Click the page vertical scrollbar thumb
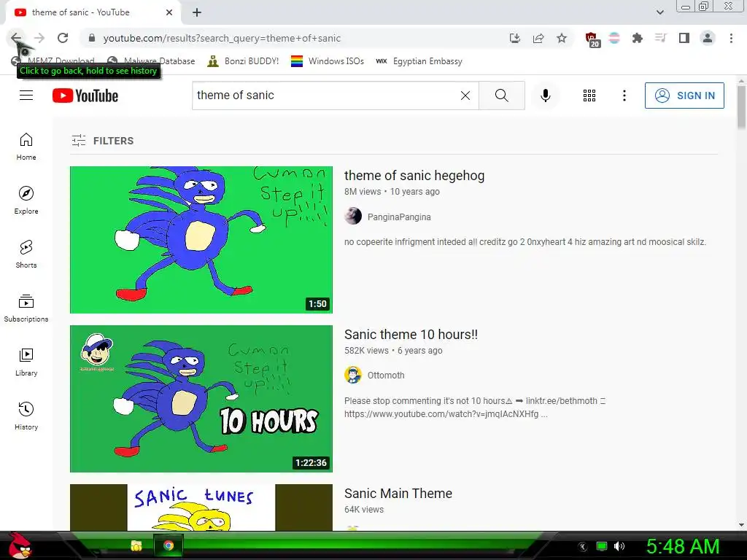This screenshot has height=560, width=747. pyautogui.click(x=741, y=107)
